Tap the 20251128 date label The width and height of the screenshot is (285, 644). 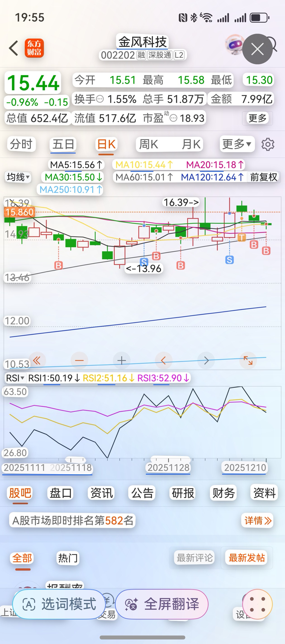click(x=168, y=468)
